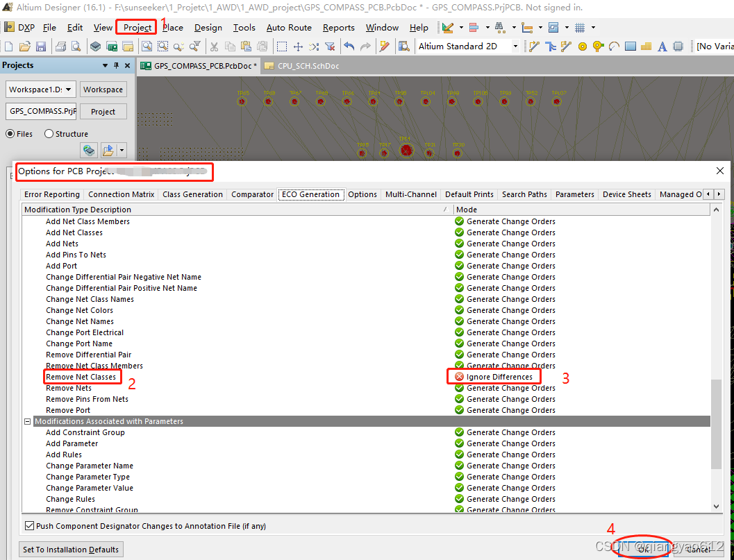The height and width of the screenshot is (560, 734).
Task: Click scrollbar down arrow in modification list
Action: [716, 506]
